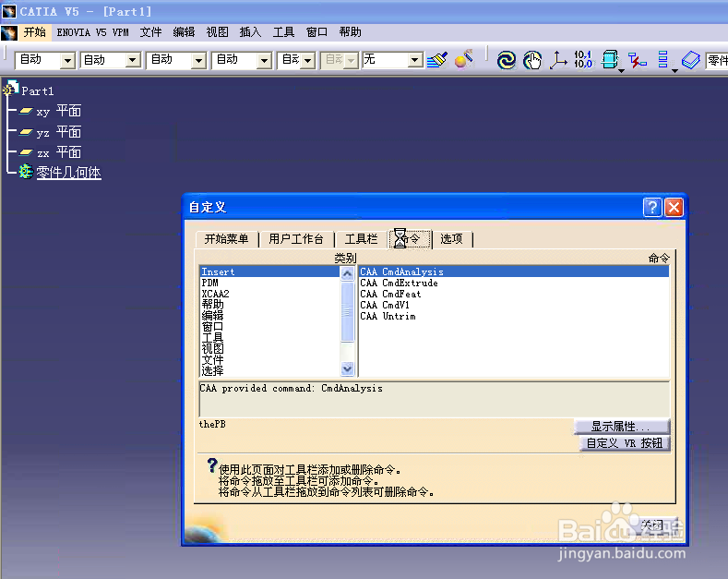Select PDM in the category list
728x579 pixels.
tap(269, 283)
